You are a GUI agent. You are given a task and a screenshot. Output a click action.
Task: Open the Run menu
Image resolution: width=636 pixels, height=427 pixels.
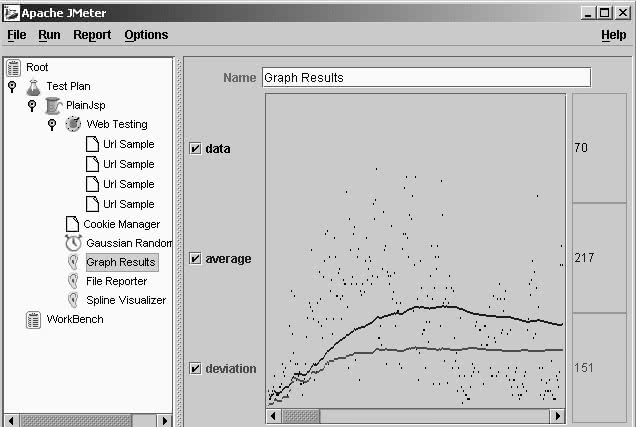pyautogui.click(x=49, y=35)
